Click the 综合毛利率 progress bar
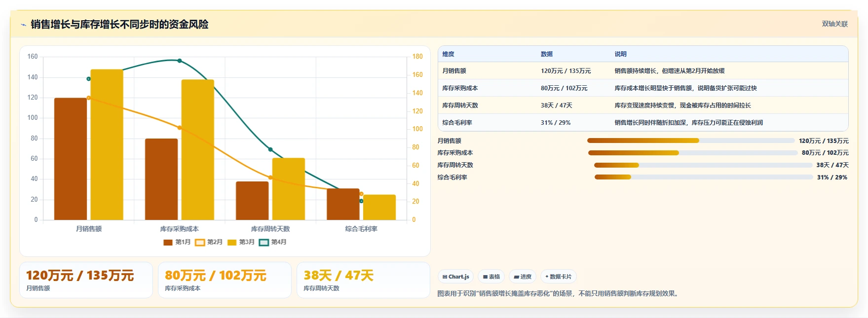This screenshot has width=868, height=318. tap(704, 177)
